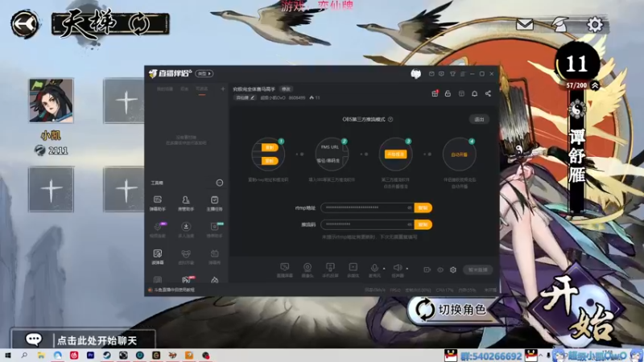Open toolbox second-row tool with purple badge

coord(158,230)
